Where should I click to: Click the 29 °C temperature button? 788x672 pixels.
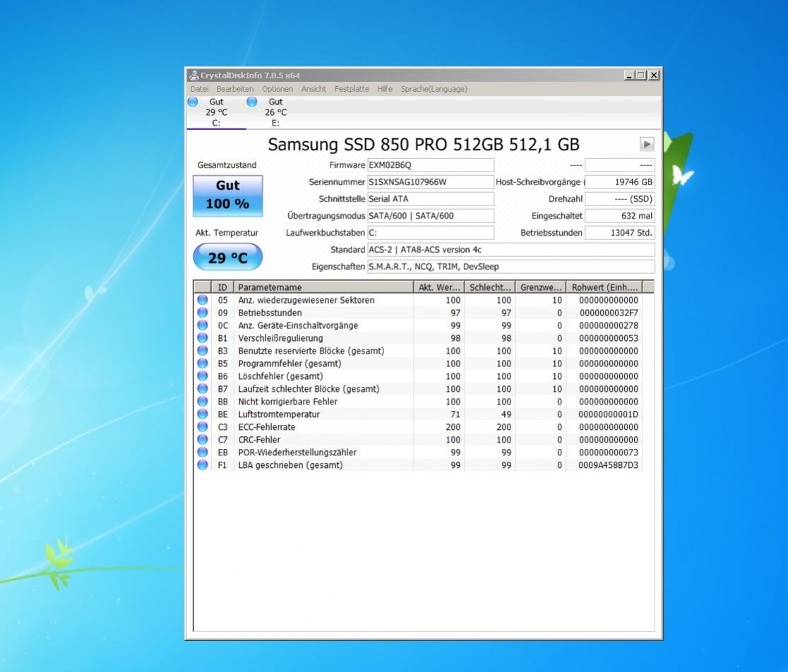[x=227, y=257]
